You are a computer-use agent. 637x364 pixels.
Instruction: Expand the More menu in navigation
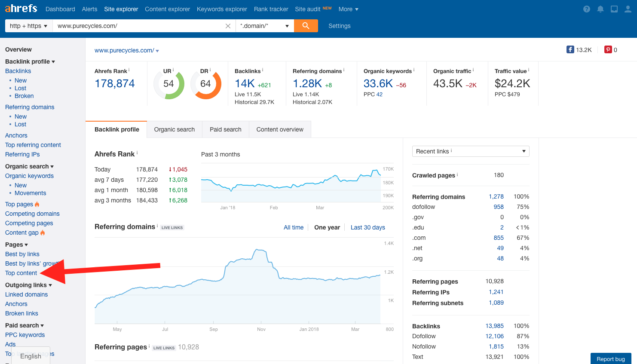pyautogui.click(x=348, y=9)
